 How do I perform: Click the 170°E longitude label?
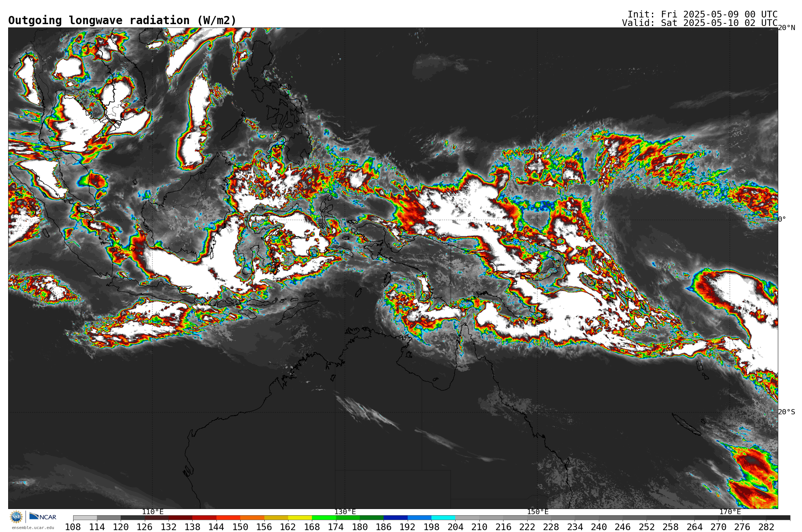730,512
